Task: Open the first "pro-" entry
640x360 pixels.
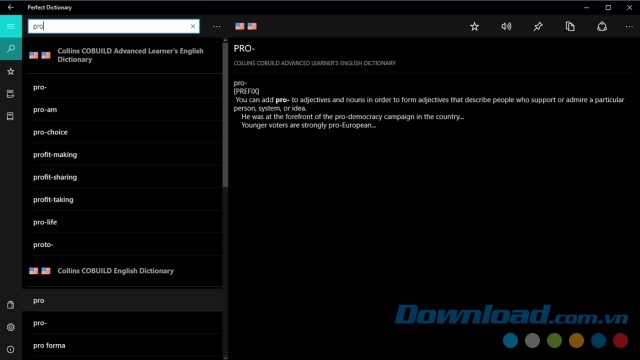Action: pyautogui.click(x=124, y=87)
